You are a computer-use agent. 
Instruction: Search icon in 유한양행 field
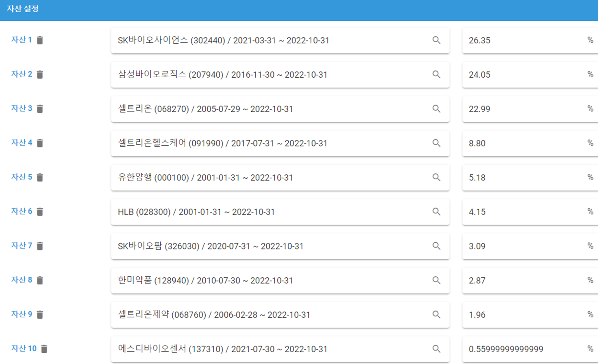click(x=436, y=177)
